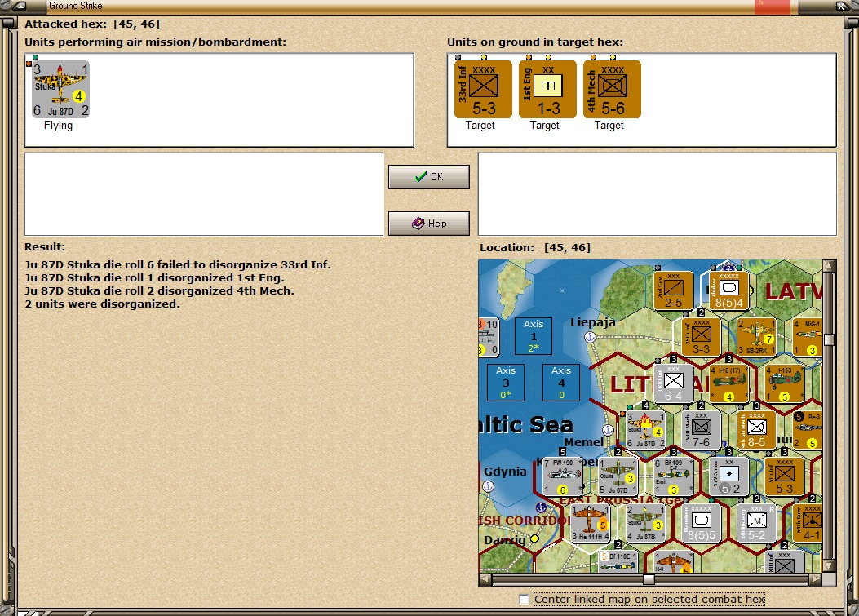Click the Pe-3 aircraft counter on map edge
Image resolution: width=859 pixels, height=616 pixels.
[808, 430]
